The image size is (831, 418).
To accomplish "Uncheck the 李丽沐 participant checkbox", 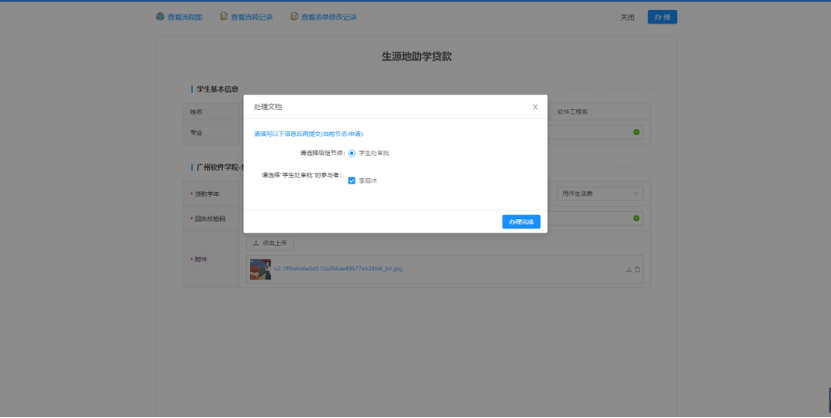I will (352, 180).
